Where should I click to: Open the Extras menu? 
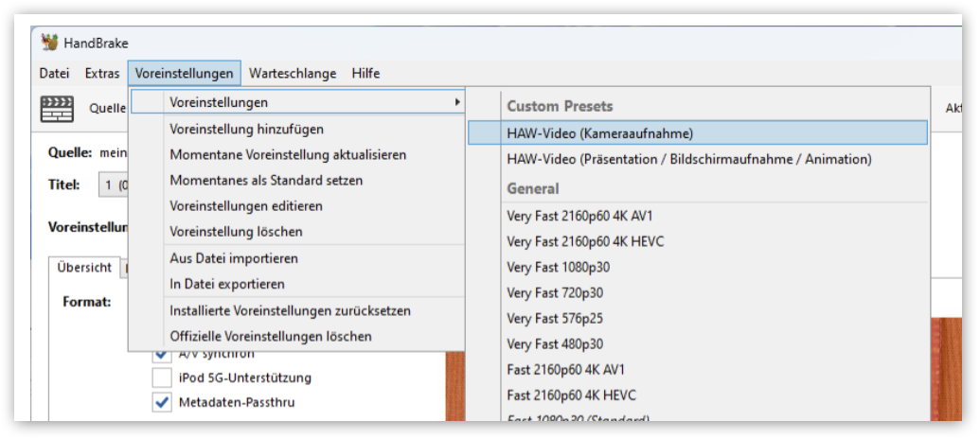(102, 74)
